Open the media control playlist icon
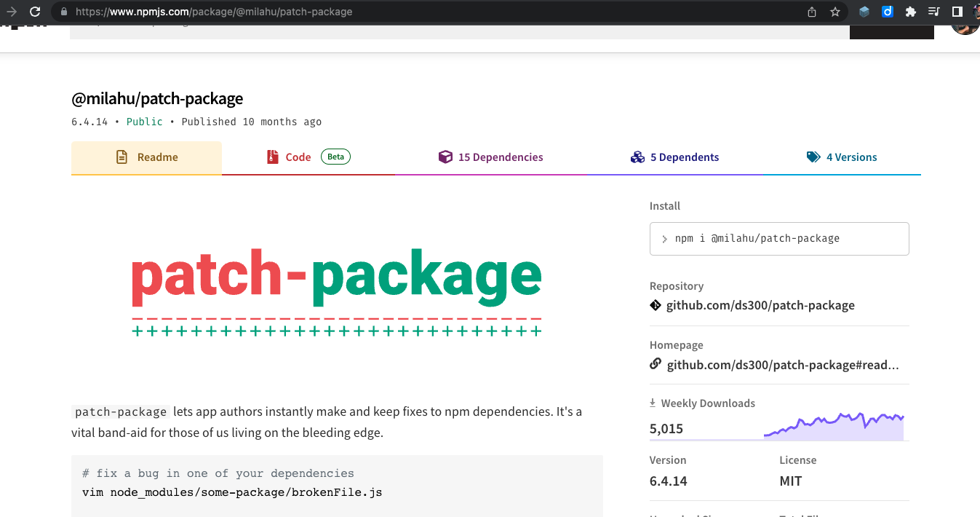The image size is (980, 517). 934,12
